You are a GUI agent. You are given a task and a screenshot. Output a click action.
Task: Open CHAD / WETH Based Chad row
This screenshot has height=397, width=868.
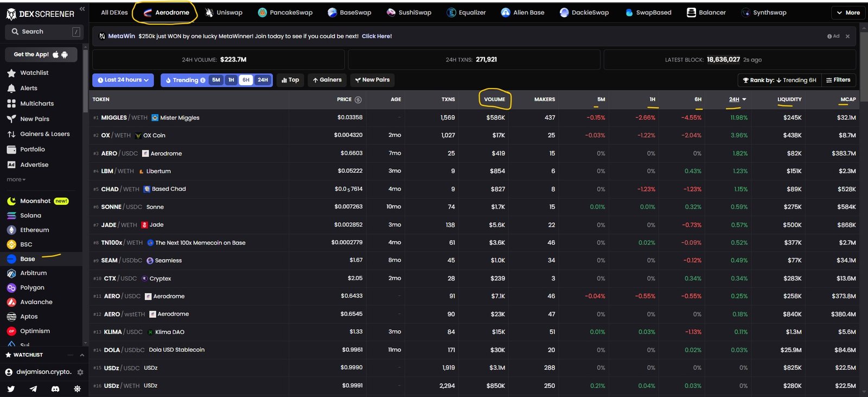coord(474,189)
